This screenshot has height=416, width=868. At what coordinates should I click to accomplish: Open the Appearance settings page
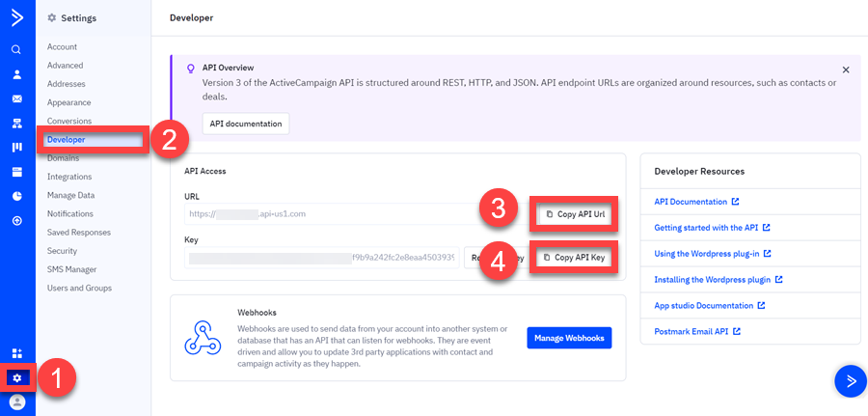pos(68,102)
